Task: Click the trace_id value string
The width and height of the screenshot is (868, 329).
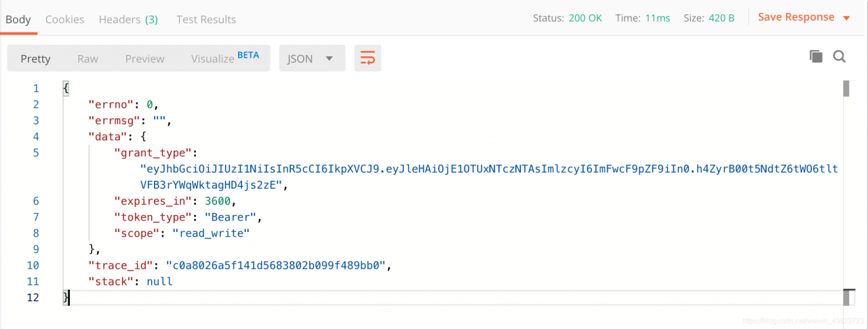Action: (x=279, y=265)
